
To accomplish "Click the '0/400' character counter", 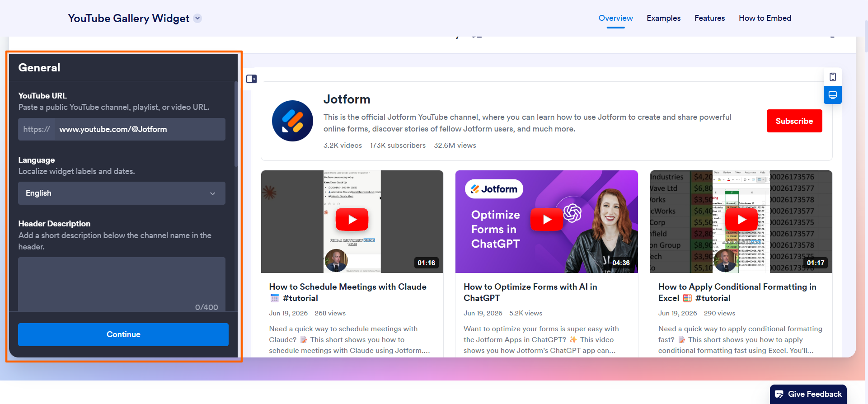I will (x=206, y=307).
